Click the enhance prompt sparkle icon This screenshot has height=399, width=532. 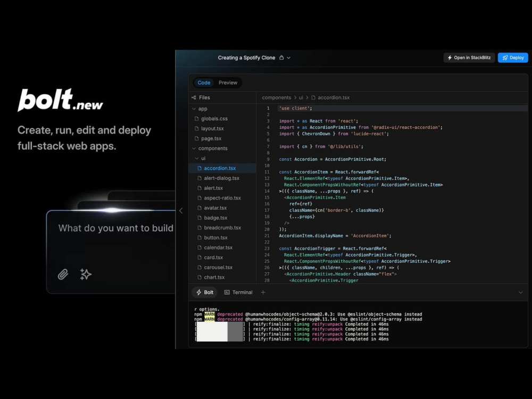pyautogui.click(x=86, y=274)
